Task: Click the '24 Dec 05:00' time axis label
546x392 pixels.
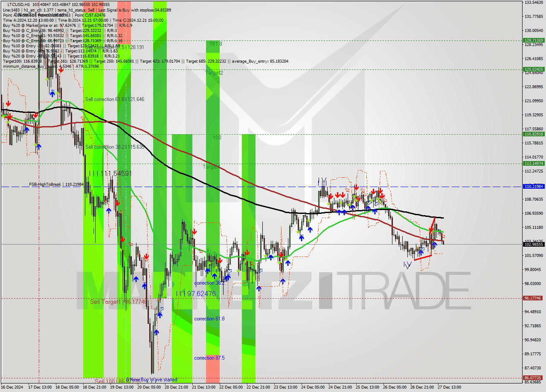Action: click(313, 387)
